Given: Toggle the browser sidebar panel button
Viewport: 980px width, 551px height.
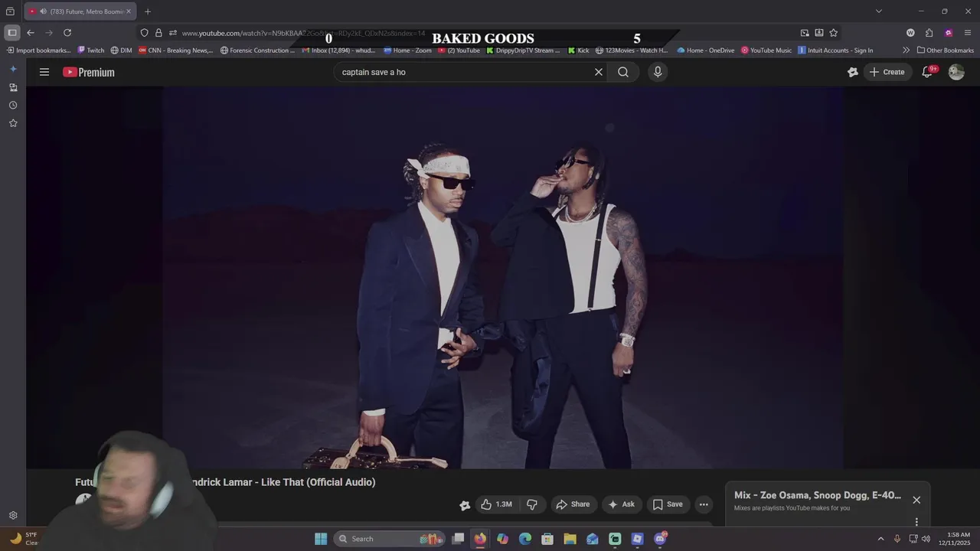Looking at the screenshot, I should point(12,33).
